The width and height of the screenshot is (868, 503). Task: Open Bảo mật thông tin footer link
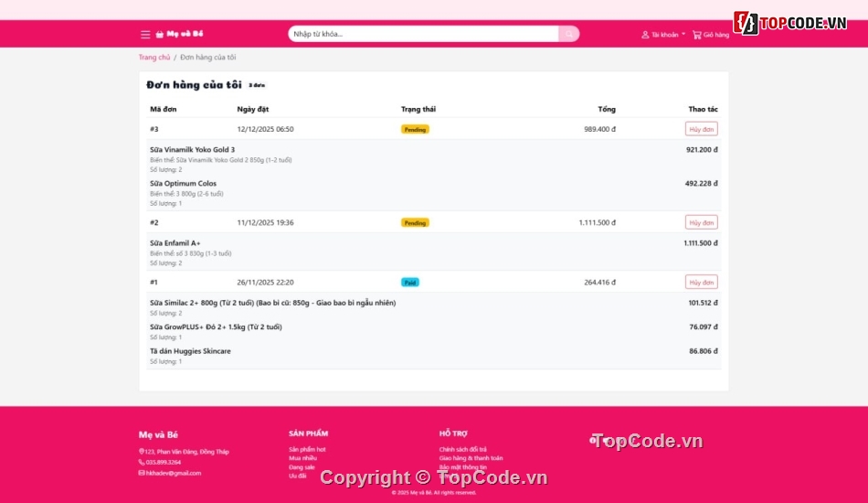coord(463,467)
